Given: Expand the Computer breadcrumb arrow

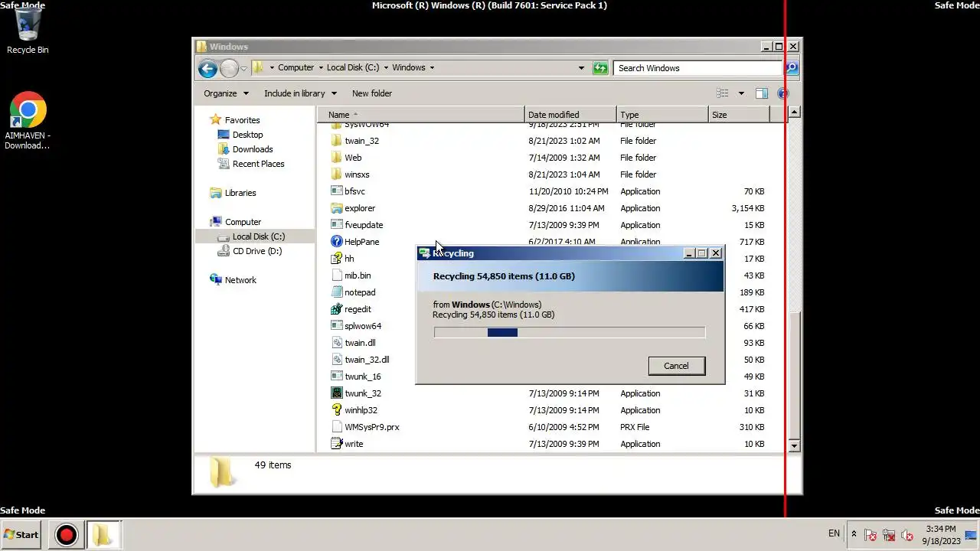Looking at the screenshot, I should point(321,68).
